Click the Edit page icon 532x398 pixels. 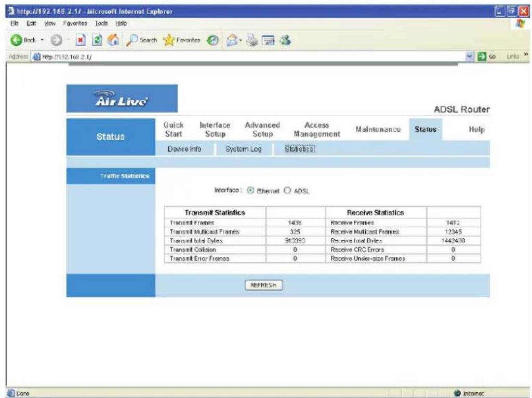click(268, 40)
